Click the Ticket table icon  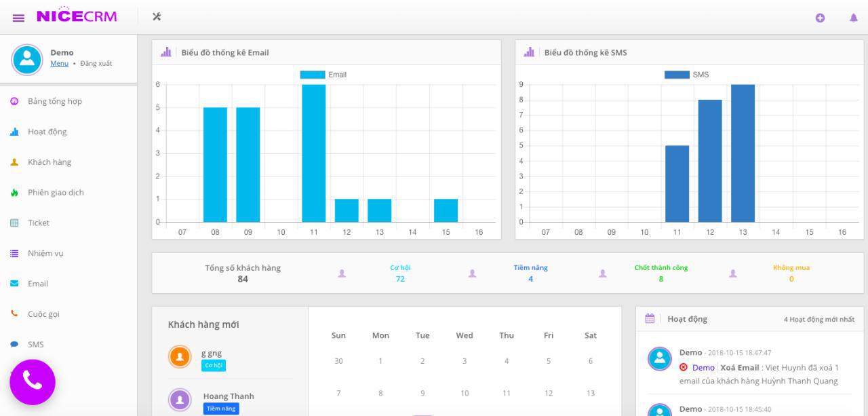pyautogui.click(x=14, y=223)
